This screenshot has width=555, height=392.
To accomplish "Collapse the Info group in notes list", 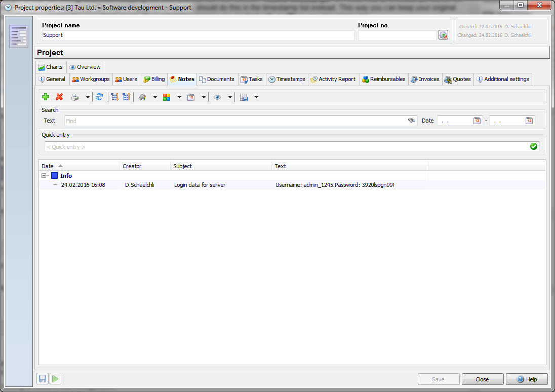I will 44,176.
